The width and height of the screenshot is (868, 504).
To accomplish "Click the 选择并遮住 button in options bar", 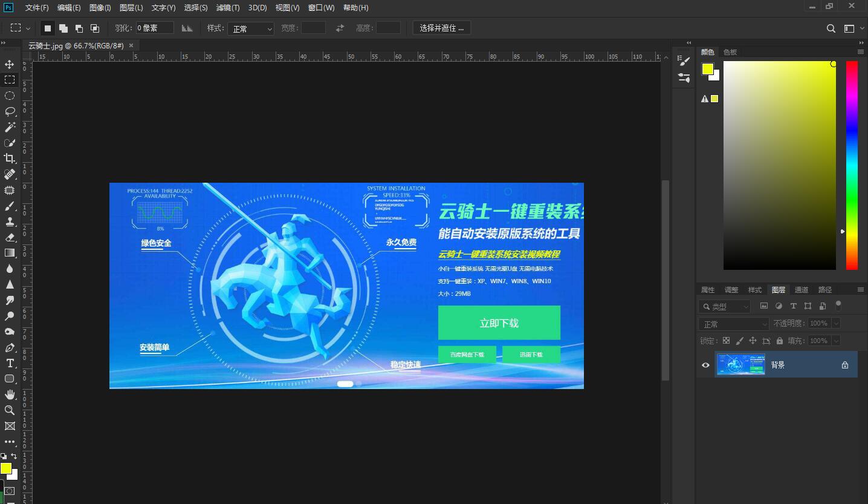I will tap(441, 27).
